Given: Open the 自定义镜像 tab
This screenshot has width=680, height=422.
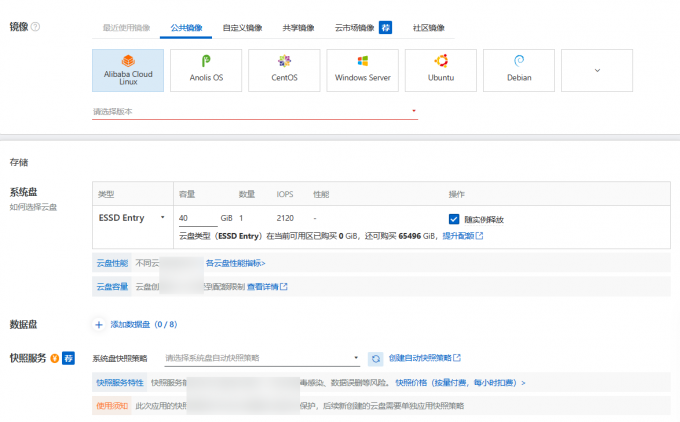Looking at the screenshot, I should pos(242,28).
